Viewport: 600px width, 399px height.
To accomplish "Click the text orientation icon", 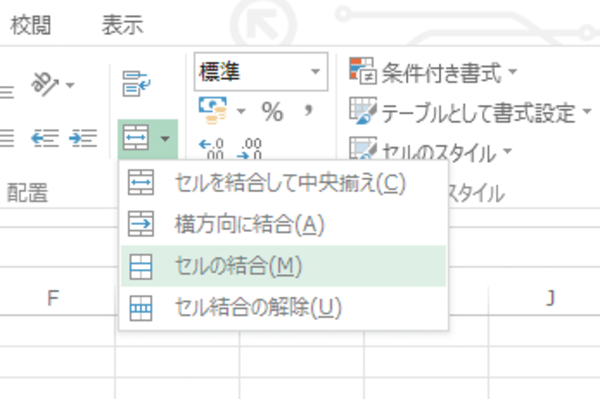I will pyautogui.click(x=45, y=84).
